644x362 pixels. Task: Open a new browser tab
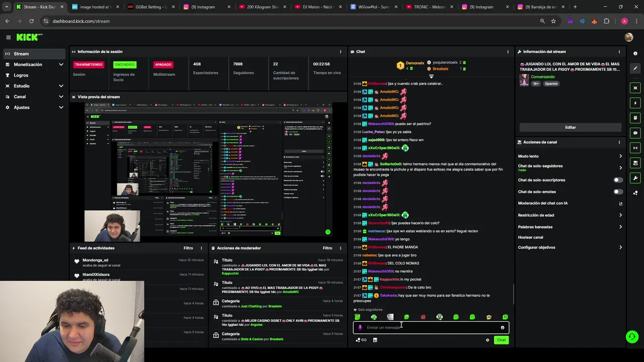(x=575, y=7)
